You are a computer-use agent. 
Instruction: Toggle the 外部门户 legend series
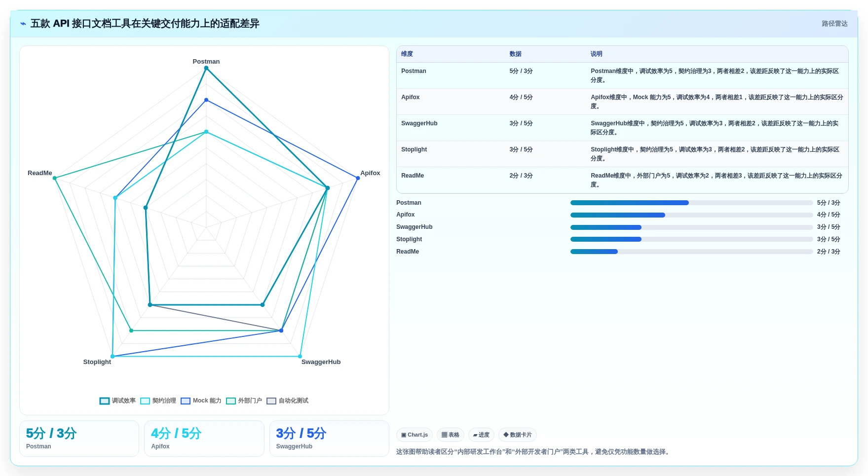(244, 401)
